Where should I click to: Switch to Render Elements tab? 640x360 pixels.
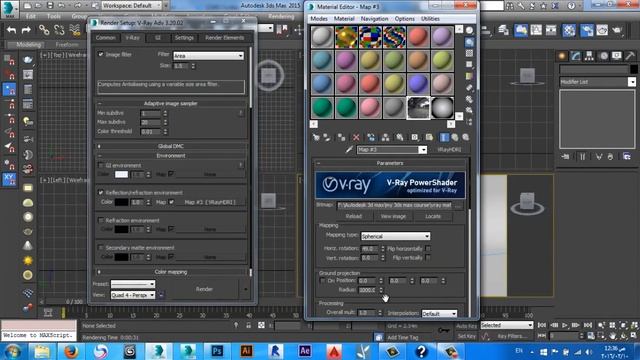coord(224,38)
